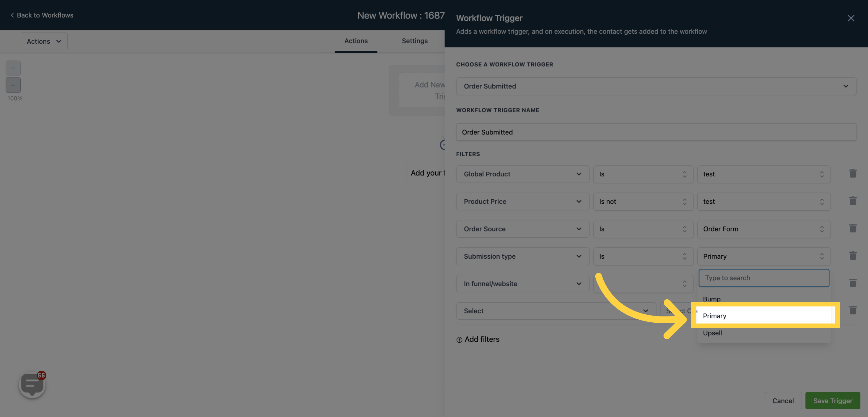Screen dimensions: 868x417
Task: Switch to the Actions tab
Action: pos(356,41)
